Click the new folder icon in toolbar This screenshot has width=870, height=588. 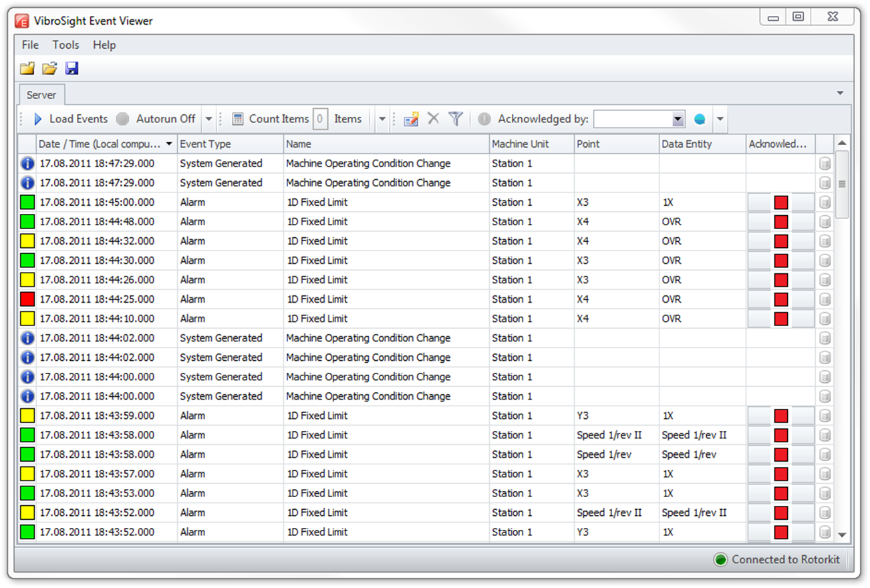[x=27, y=68]
